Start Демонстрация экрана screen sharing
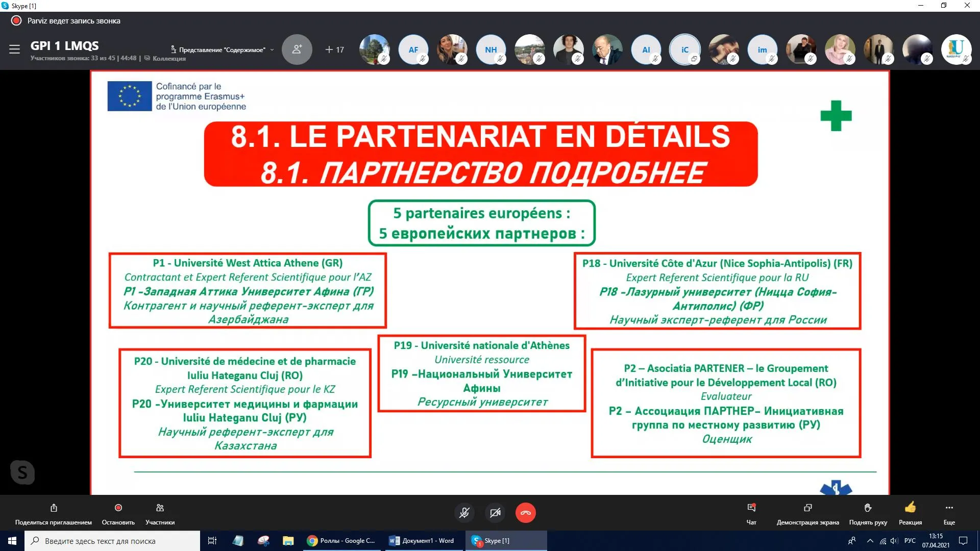This screenshot has width=980, height=551. pyautogui.click(x=807, y=508)
